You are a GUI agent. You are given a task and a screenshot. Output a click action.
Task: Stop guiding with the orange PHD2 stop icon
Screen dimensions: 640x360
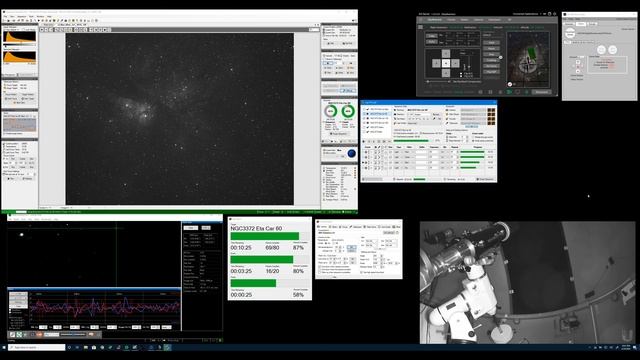click(39, 335)
